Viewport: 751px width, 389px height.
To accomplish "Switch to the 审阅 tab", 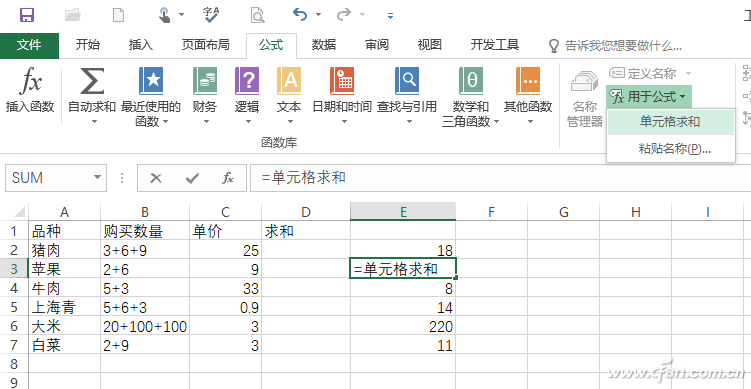I will coord(377,46).
